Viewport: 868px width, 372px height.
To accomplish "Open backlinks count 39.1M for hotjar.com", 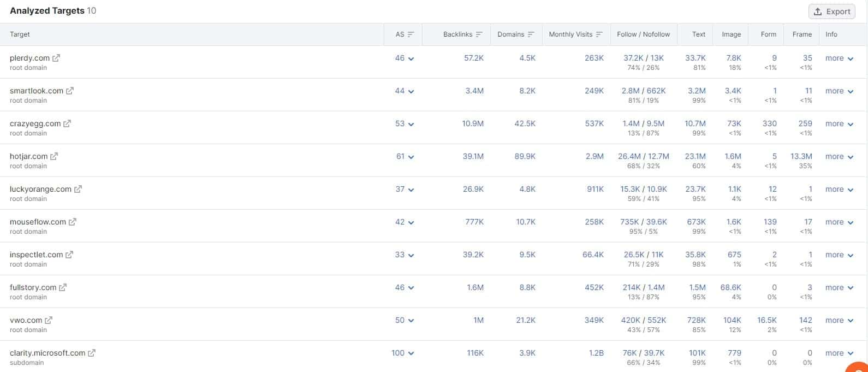I will (x=473, y=156).
